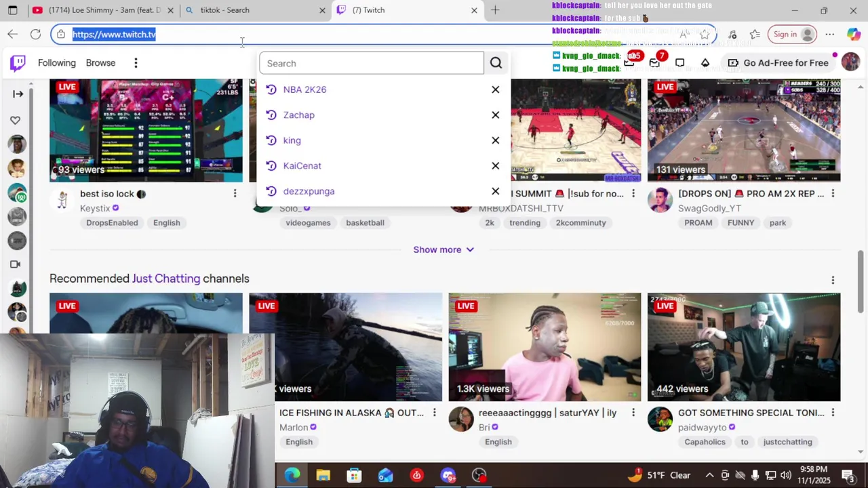
Task: Click the browser Refresh button
Action: [x=35, y=34]
